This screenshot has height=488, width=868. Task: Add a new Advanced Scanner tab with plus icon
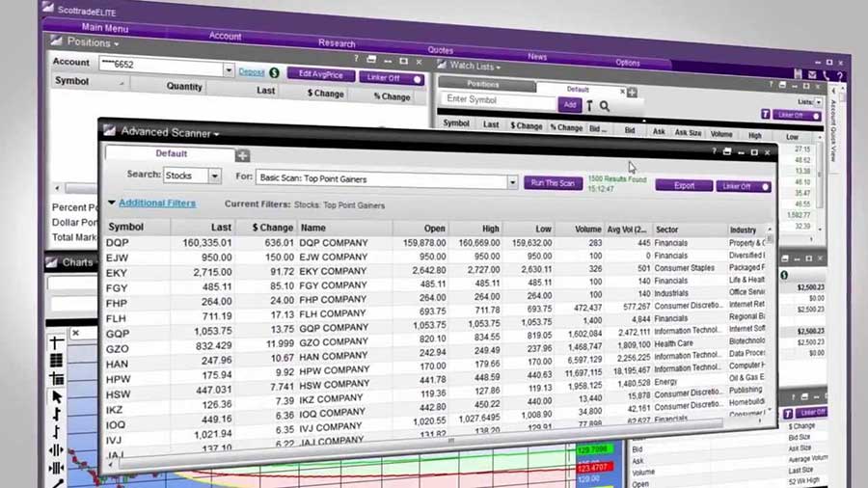pyautogui.click(x=242, y=155)
